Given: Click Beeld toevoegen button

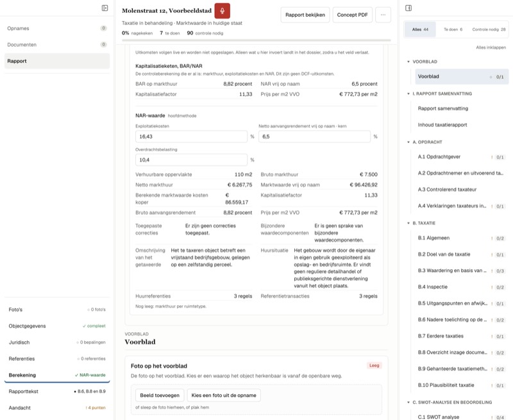Looking at the screenshot, I should [x=160, y=395].
